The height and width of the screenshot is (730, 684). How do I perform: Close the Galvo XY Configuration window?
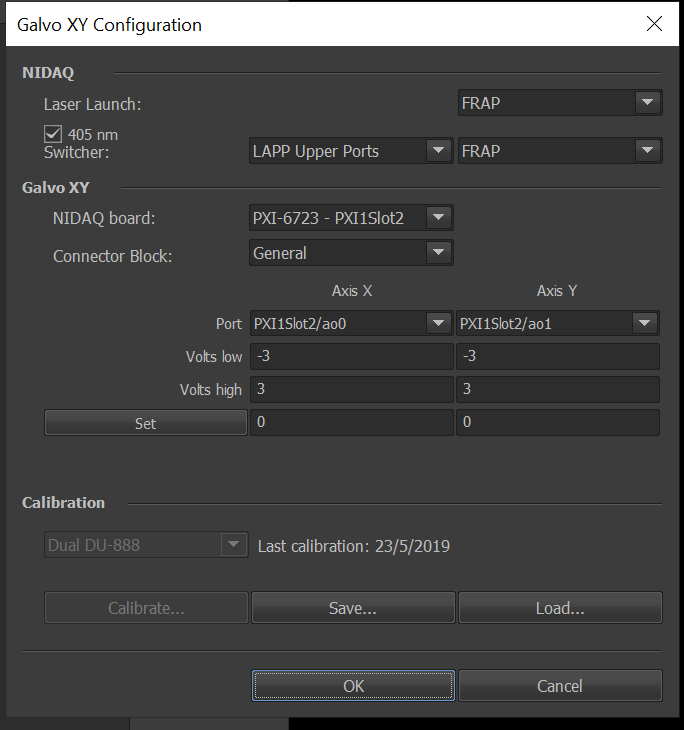(x=654, y=24)
